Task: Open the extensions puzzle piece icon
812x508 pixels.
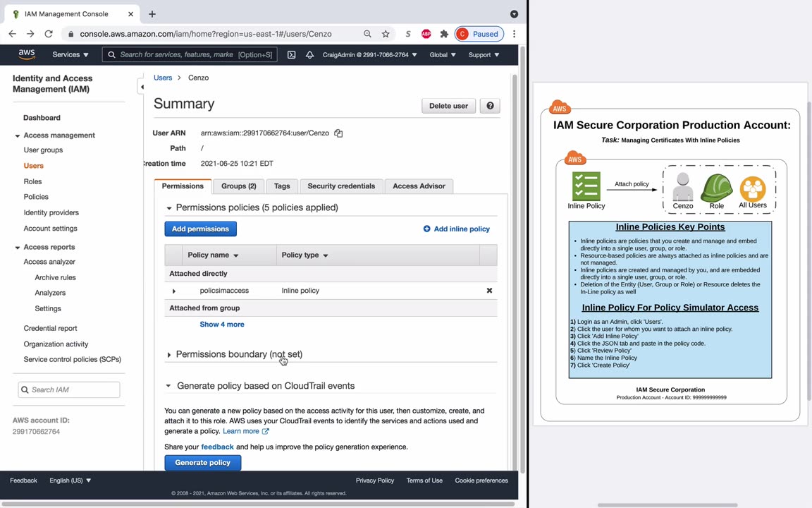Action: point(444,34)
